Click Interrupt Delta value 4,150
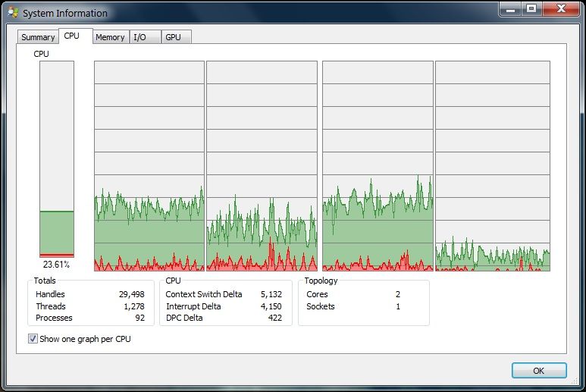This screenshot has width=586, height=392. [271, 306]
